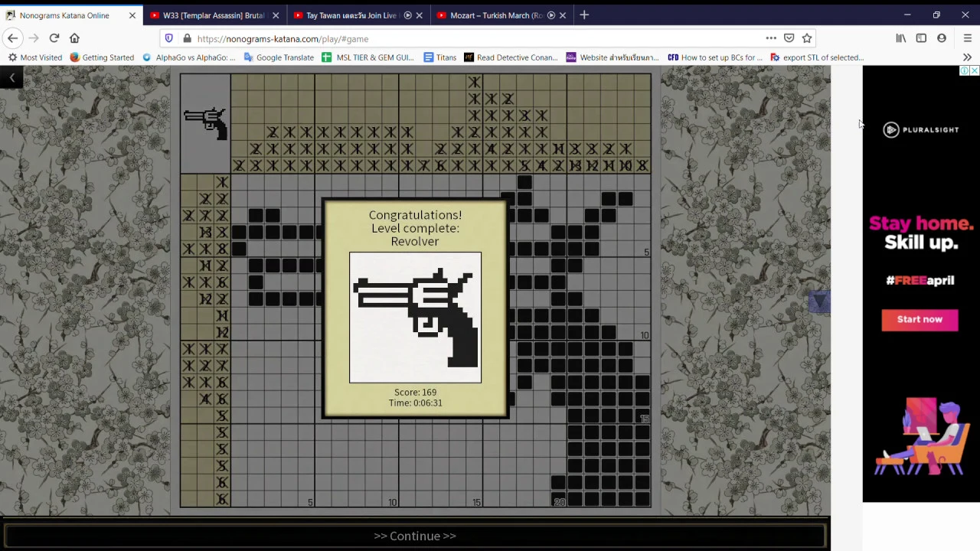Close the Nonograms Katana tab
Image resolution: width=980 pixels, height=551 pixels.
132,15
